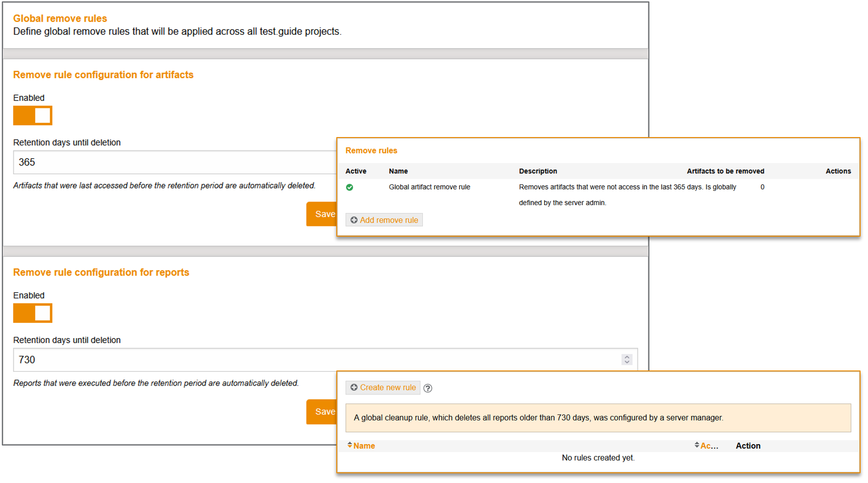Sort rules by the Ac... column arrow

tap(697, 445)
